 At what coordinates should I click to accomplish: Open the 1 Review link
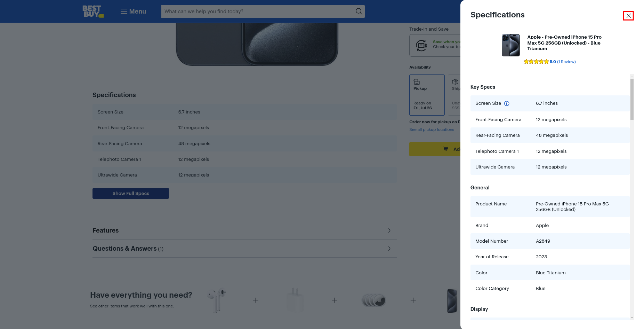click(x=566, y=62)
